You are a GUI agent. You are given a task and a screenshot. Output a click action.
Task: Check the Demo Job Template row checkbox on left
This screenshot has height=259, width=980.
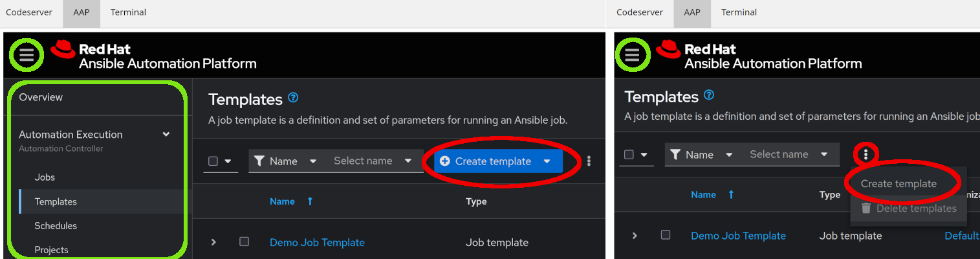pyautogui.click(x=244, y=242)
